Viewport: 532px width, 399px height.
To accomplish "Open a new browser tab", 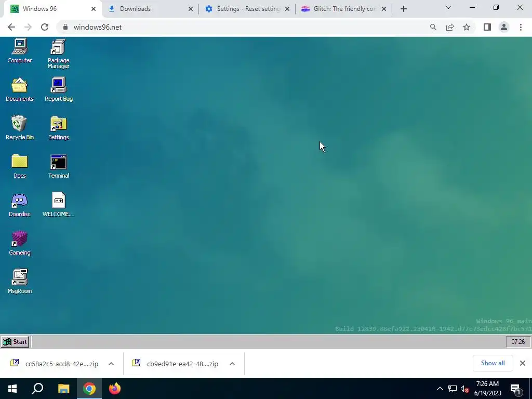I will 403,9.
